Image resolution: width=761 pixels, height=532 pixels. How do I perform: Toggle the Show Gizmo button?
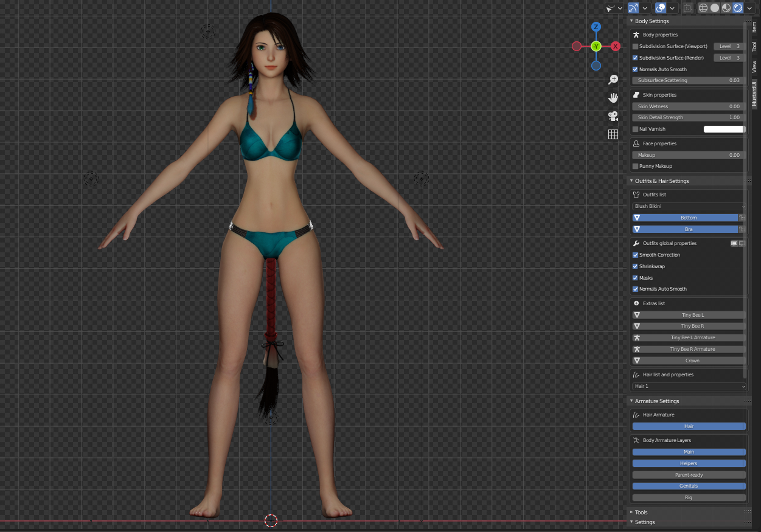(x=633, y=8)
